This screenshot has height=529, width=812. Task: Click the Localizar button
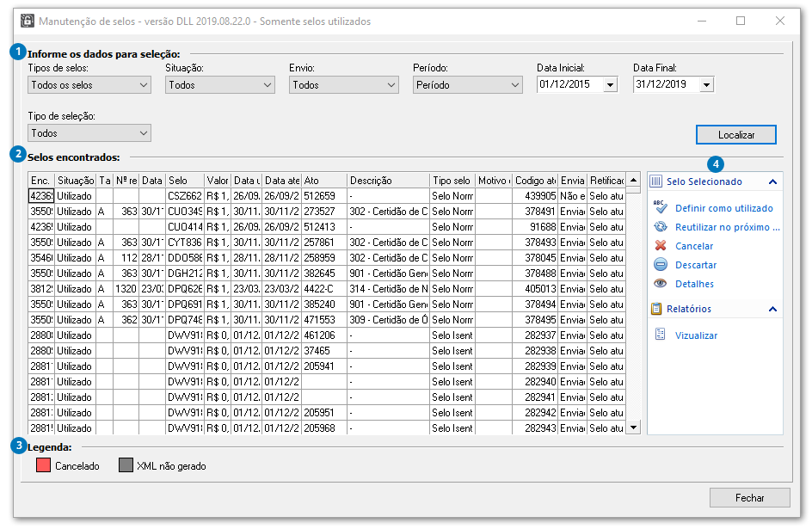coord(736,134)
